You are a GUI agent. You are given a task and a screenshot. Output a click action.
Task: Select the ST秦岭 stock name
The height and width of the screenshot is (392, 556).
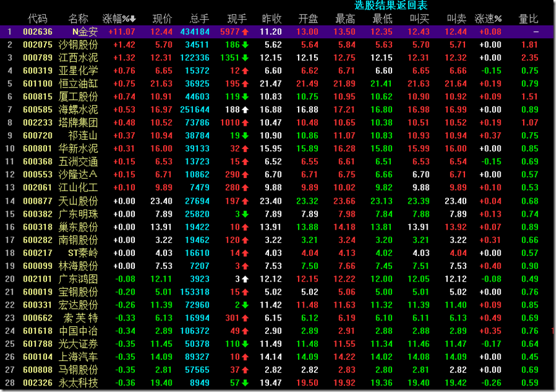coord(83,253)
